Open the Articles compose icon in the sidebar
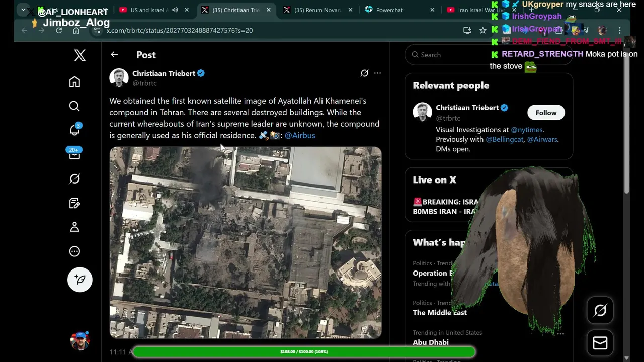 [74, 203]
